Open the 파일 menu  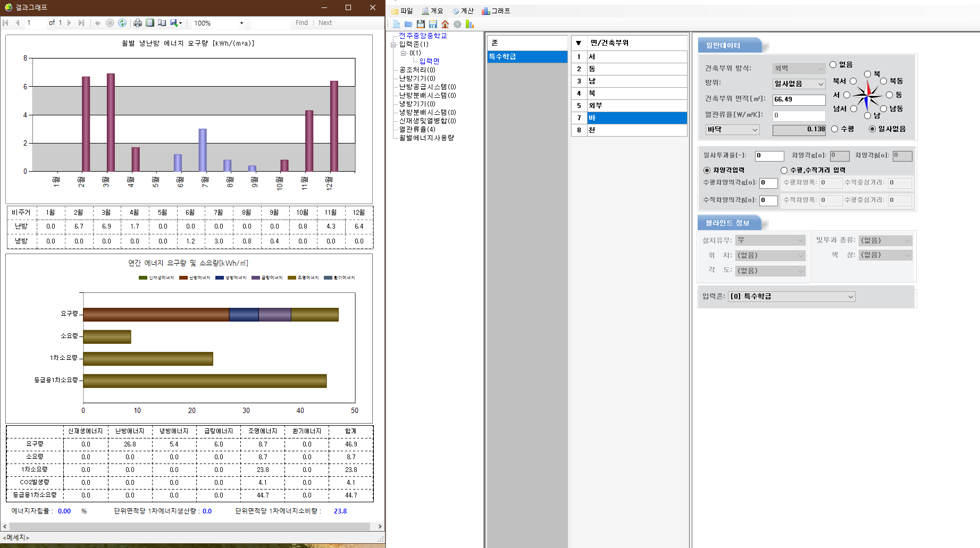[x=402, y=11]
